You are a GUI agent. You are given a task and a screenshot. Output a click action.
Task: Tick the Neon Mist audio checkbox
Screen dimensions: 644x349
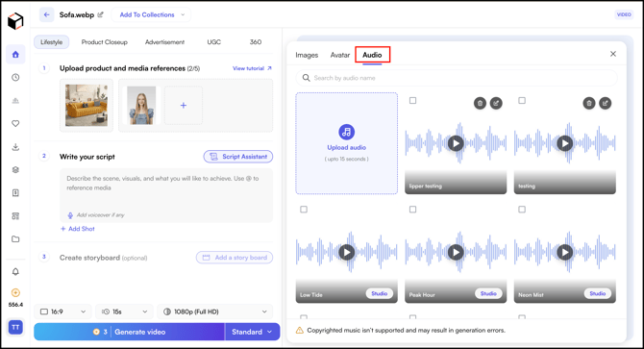pyautogui.click(x=522, y=210)
